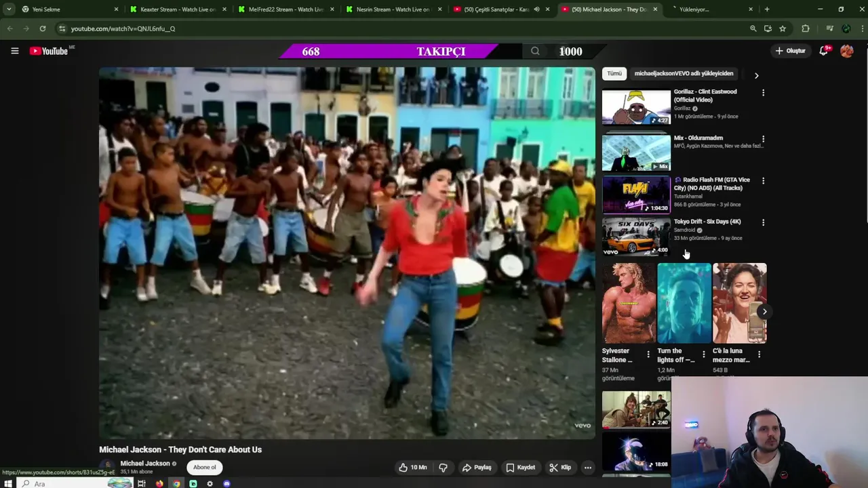Viewport: 868px width, 488px height.
Task: Open the Radio Flash FM video title
Action: 712,184
